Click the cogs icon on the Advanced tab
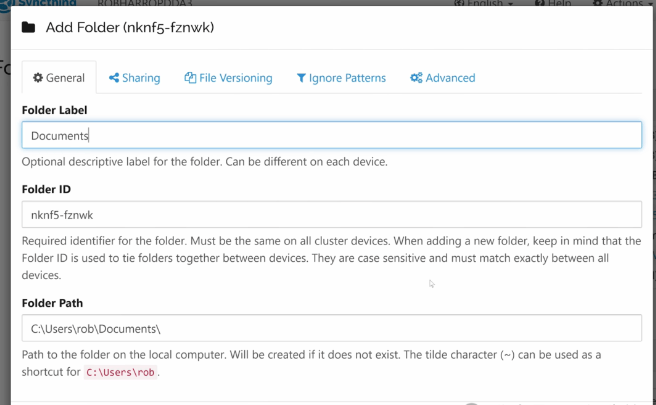Screen dimensions: 656x405 point(416,78)
